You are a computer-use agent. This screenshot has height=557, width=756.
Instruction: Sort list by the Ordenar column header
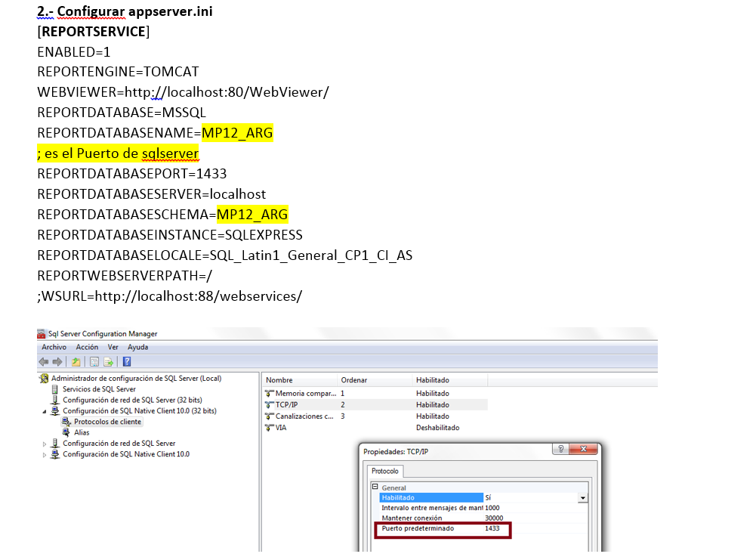(375, 380)
